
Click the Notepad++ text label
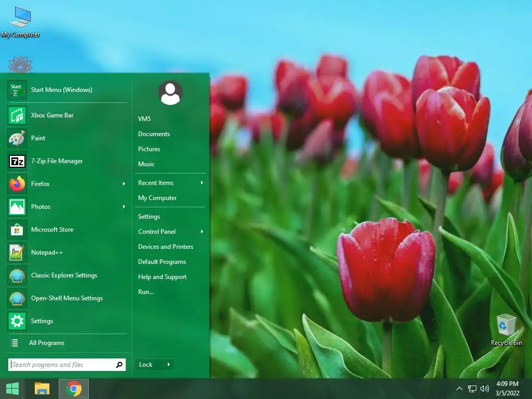[x=47, y=252]
